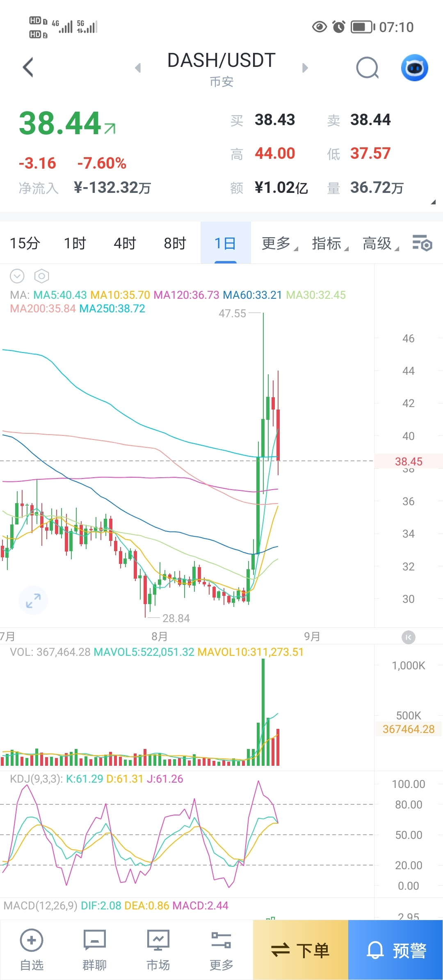The width and height of the screenshot is (443, 980).
Task: Tap the ¥1.02亿 turnover value
Action: (x=281, y=188)
